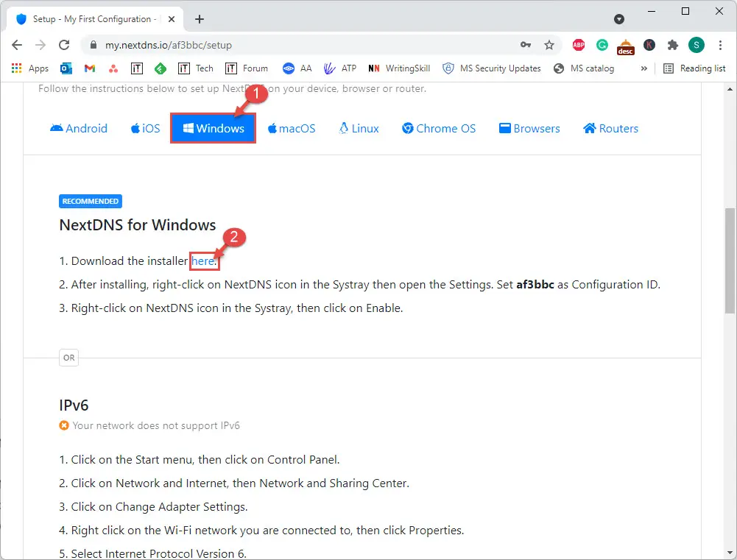Open the S profile avatar

pos(697,45)
